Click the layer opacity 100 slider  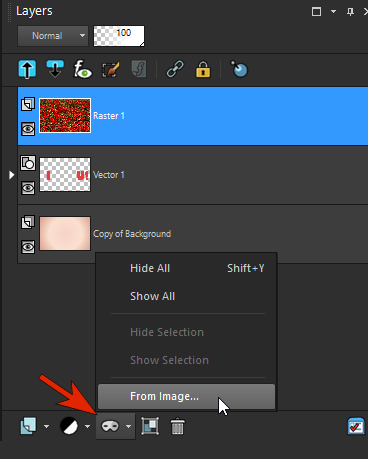(119, 36)
